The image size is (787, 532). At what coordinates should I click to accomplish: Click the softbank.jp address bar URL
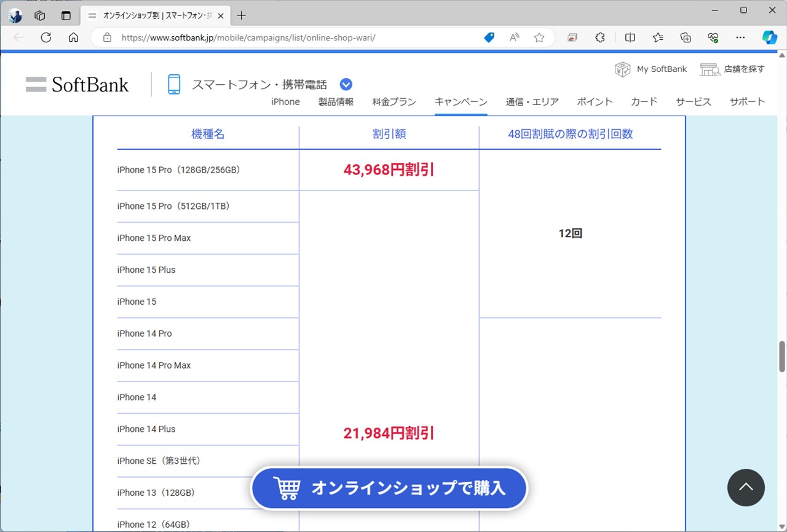point(248,37)
